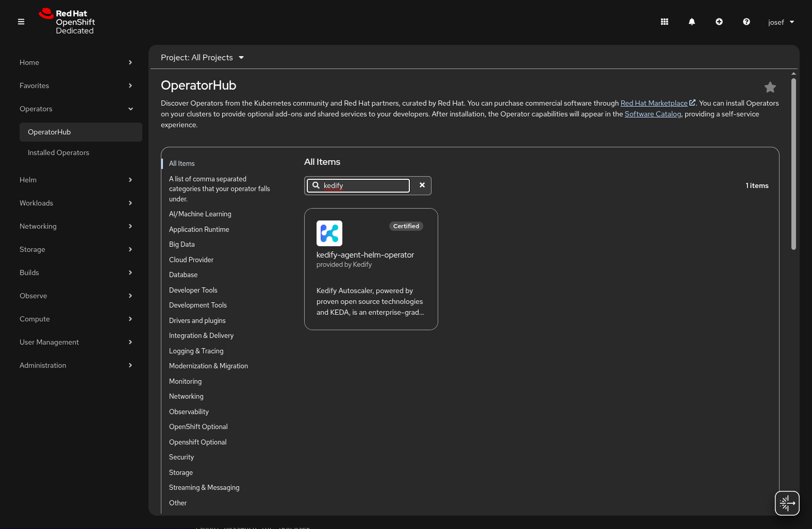The width and height of the screenshot is (812, 529).
Task: Expand the Networking navigation section in sidebar
Action: coord(76,226)
